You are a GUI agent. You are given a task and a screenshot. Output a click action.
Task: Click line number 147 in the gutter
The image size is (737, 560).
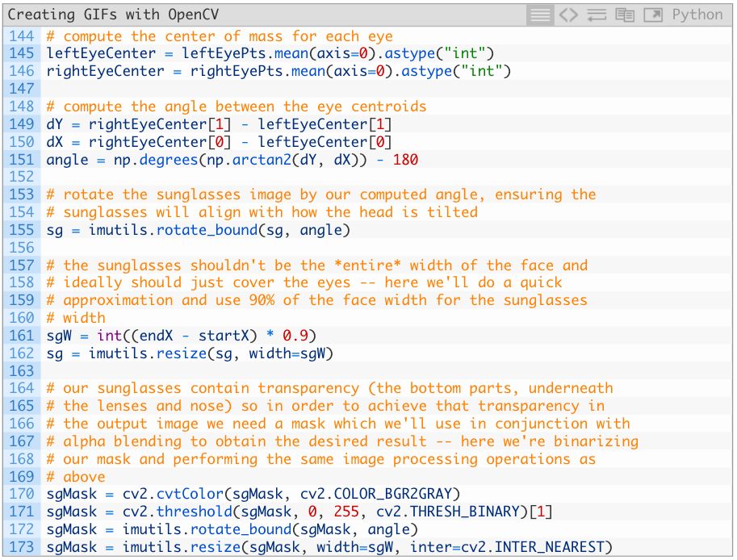22,89
